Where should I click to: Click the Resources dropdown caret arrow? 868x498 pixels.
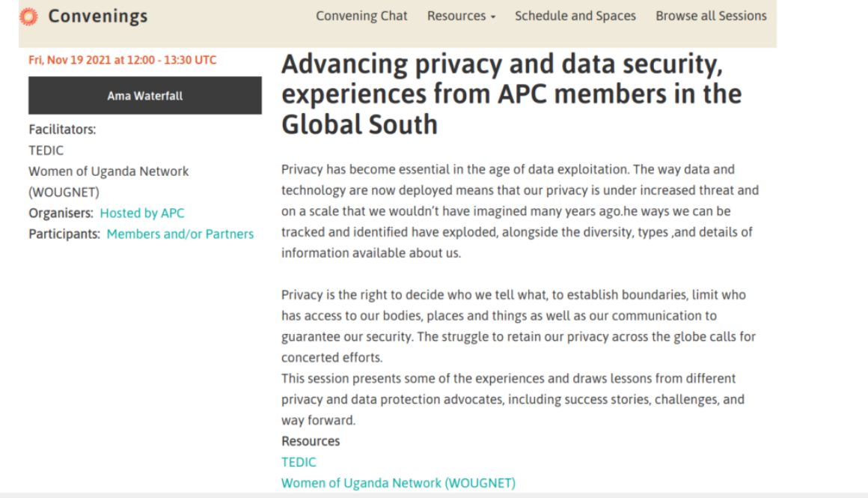492,17
